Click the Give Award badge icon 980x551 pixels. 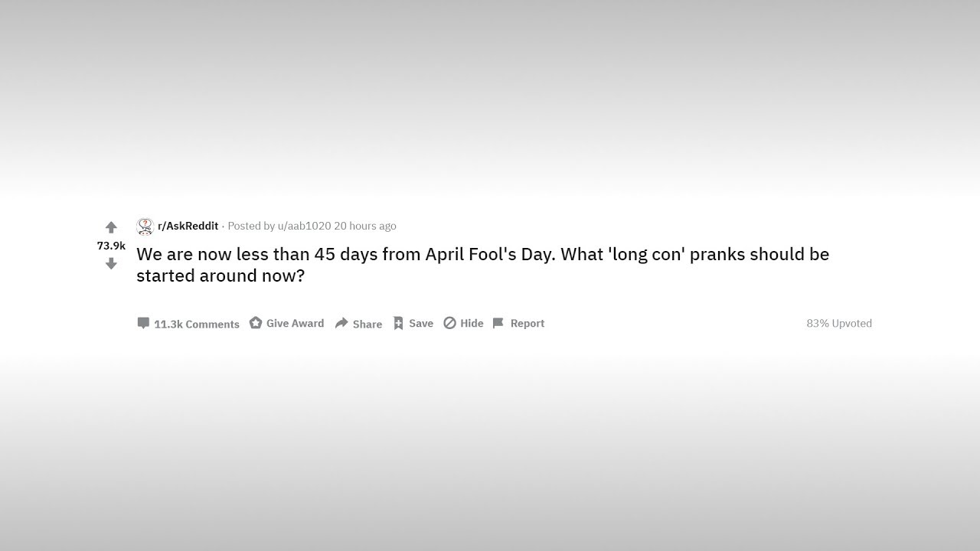tap(256, 323)
